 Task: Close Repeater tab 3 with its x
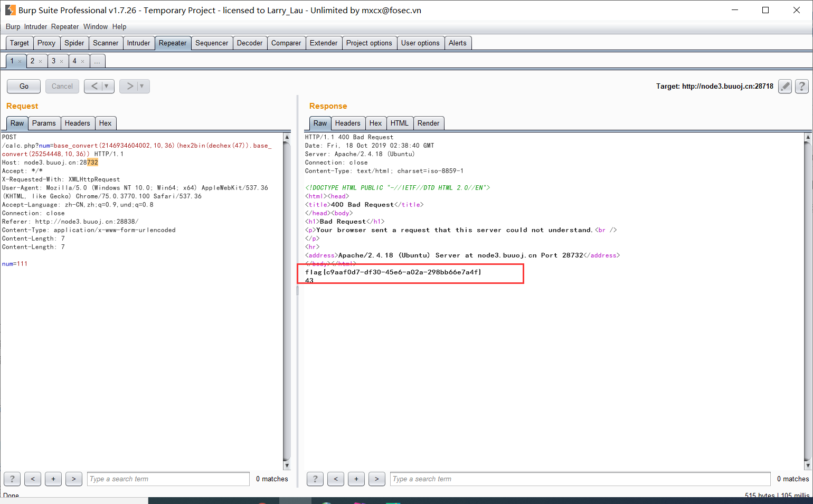click(x=61, y=61)
